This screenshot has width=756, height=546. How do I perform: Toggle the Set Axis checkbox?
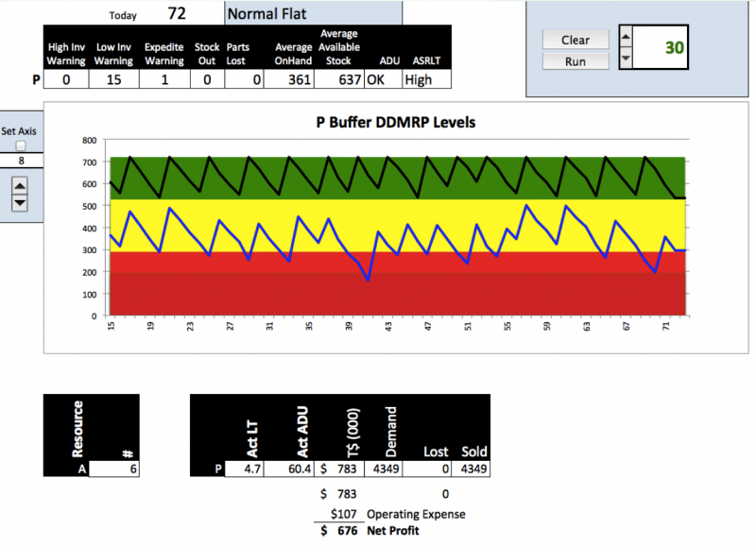tap(21, 146)
